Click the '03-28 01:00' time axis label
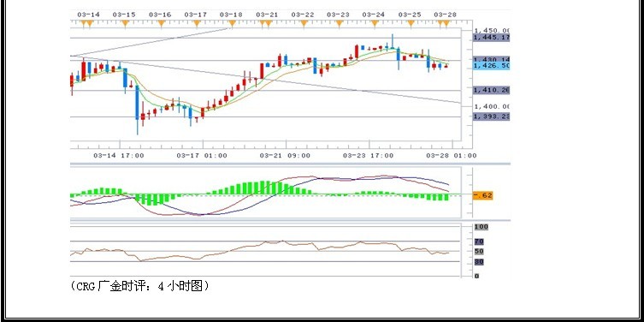 point(452,156)
